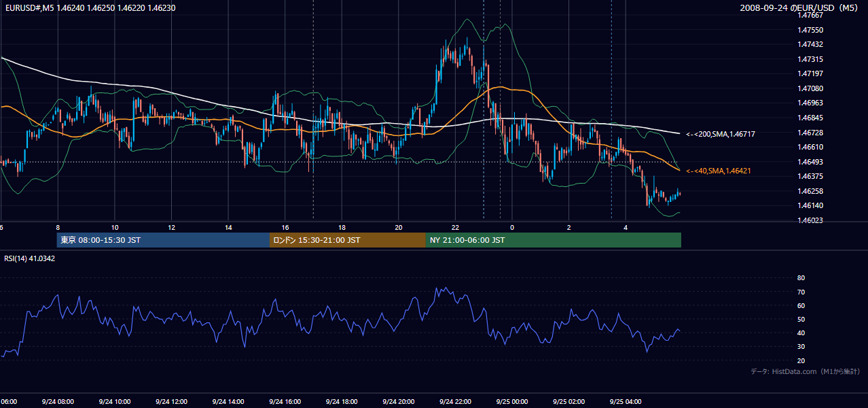This screenshot has height=408, width=868.
Task: Click the 9/25 04:00 date label
Action: [x=626, y=402]
